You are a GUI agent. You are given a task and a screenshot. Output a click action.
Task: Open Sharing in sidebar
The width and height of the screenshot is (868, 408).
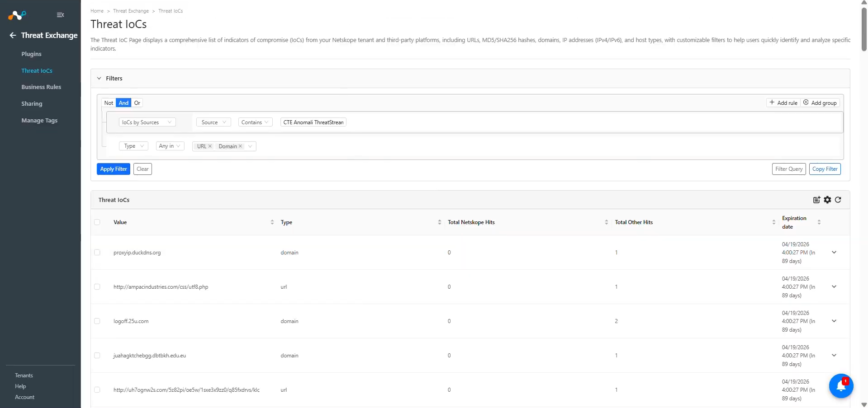coord(32,103)
